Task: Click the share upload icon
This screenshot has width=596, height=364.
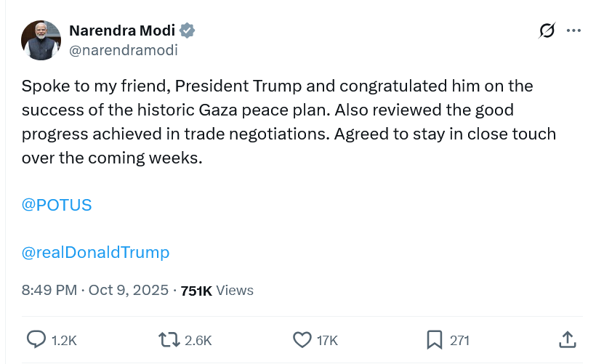Action: [568, 339]
